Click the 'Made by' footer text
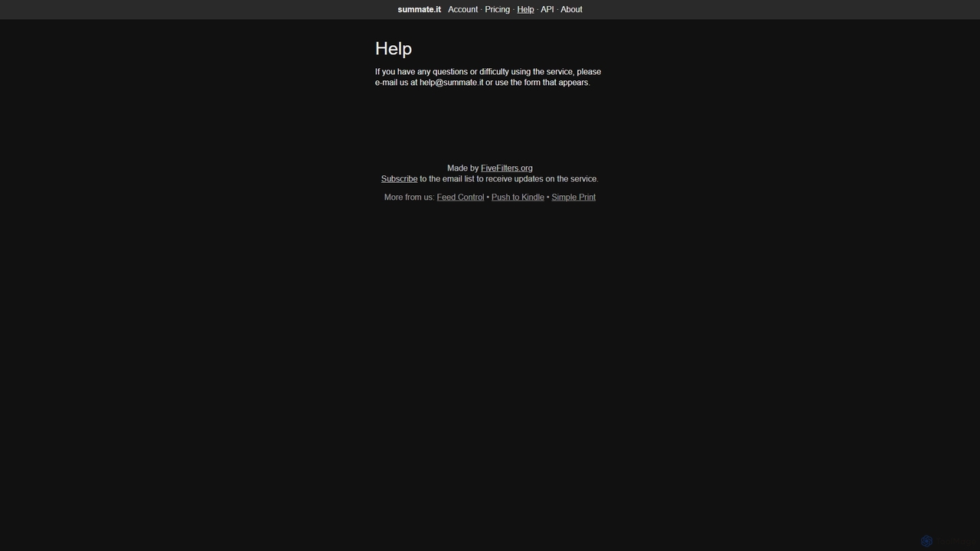 click(462, 168)
